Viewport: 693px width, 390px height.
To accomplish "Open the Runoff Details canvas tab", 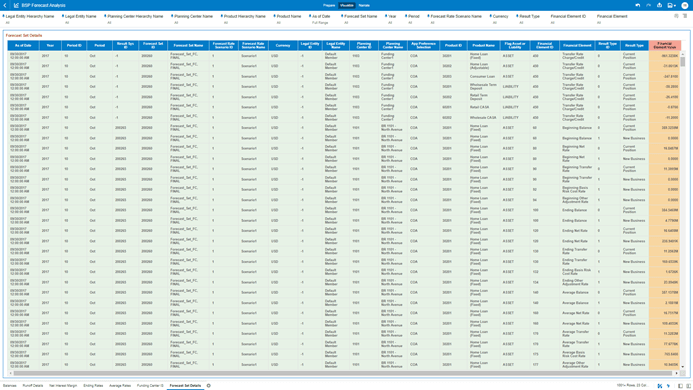I will (x=33, y=386).
